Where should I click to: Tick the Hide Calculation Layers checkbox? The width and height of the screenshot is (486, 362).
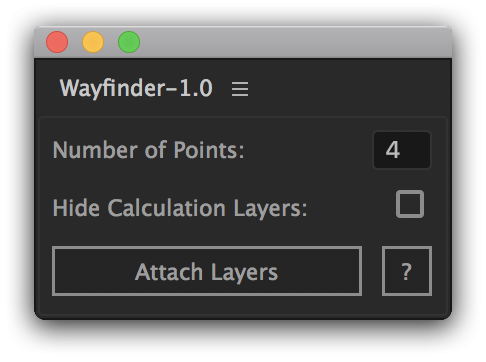point(410,204)
